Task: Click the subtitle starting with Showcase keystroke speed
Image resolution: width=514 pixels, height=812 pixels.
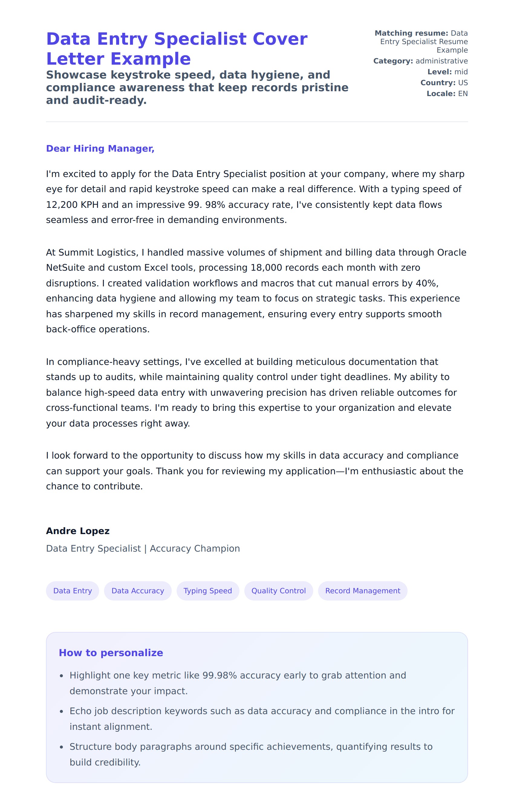Action: pyautogui.click(x=197, y=87)
